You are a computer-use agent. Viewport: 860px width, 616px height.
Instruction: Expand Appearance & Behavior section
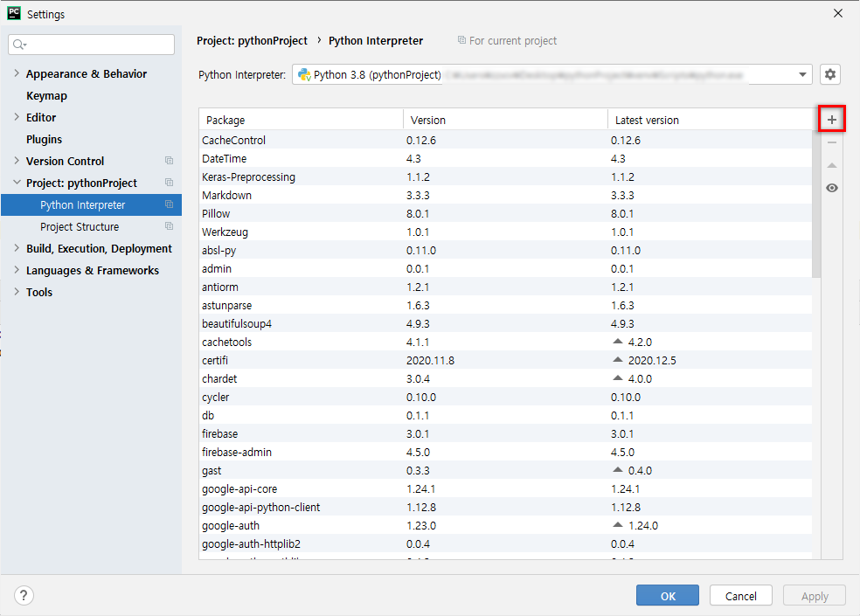[17, 73]
